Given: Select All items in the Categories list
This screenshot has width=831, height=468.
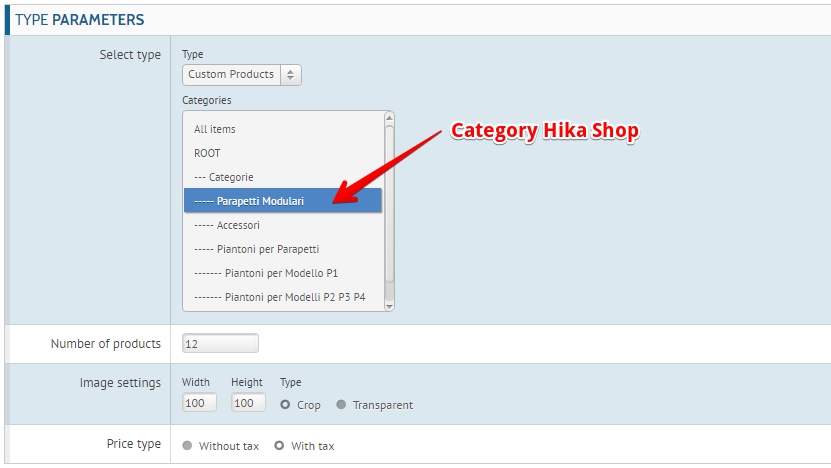Looking at the screenshot, I should point(215,129).
